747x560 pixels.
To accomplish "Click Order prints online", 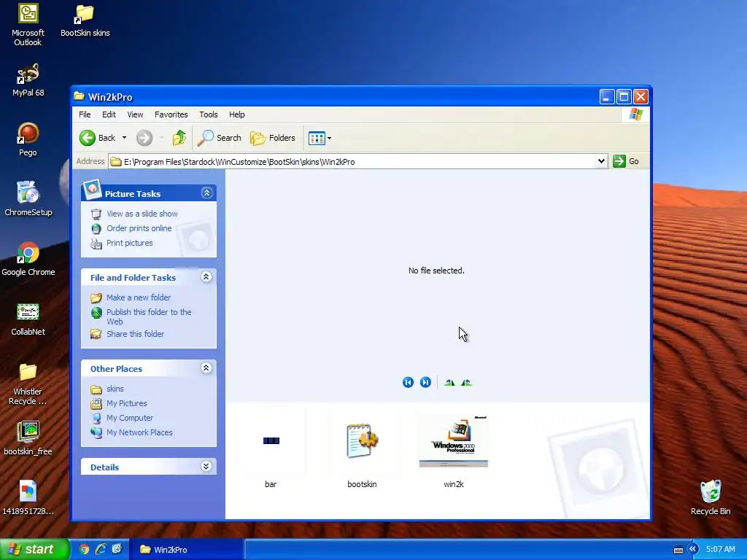I will [139, 228].
